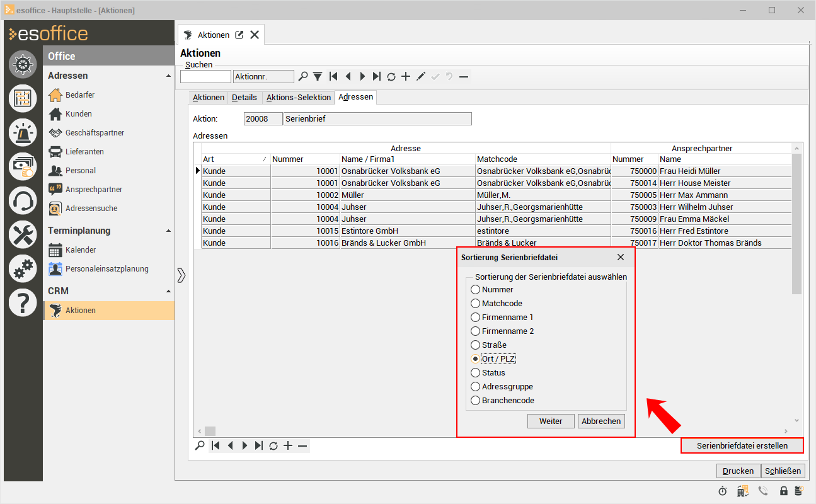Open the ship wheel module in left bar
This screenshot has width=816, height=504.
(23, 64)
